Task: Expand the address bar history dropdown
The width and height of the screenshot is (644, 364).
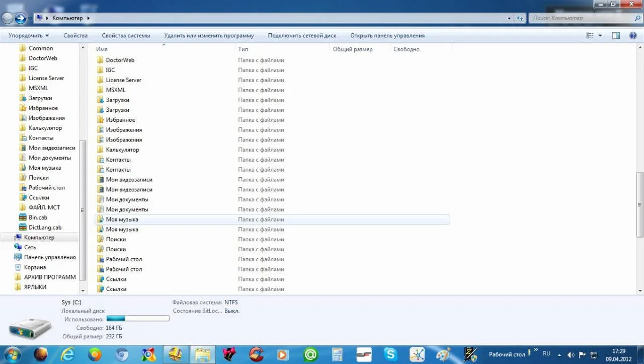Action: [509, 18]
